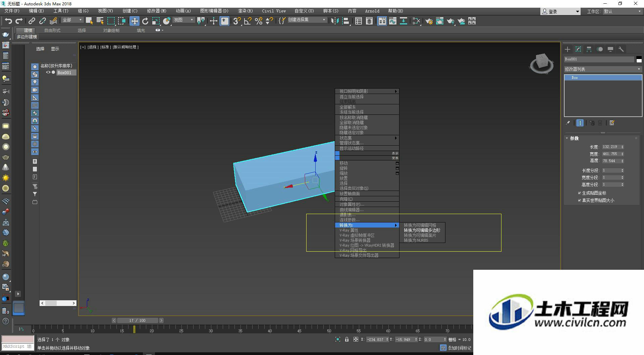Viewport: 644px width, 355px height.
Task: Click the Mirror tool icon
Action: click(x=335, y=21)
